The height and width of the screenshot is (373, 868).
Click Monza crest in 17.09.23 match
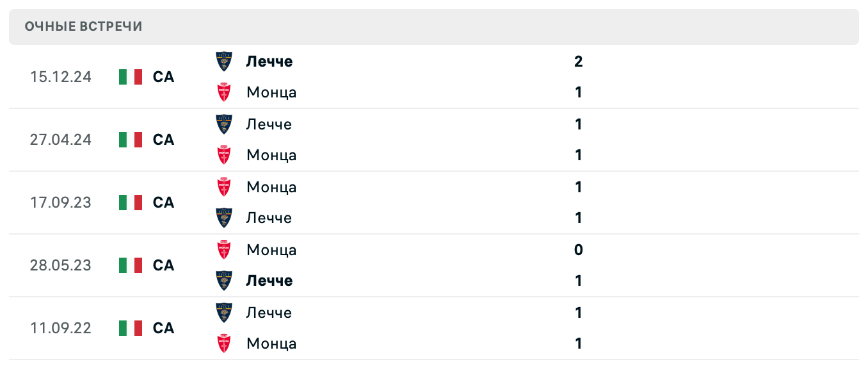(224, 187)
